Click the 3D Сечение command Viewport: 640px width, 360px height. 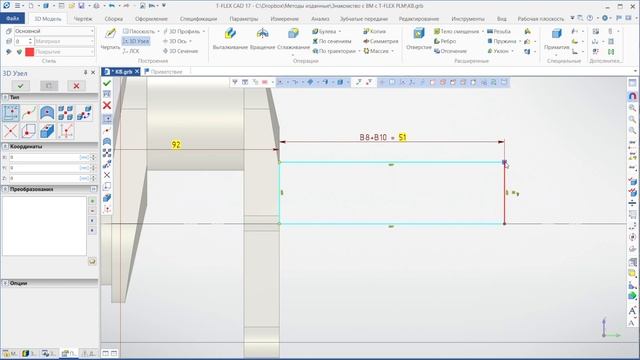point(180,51)
